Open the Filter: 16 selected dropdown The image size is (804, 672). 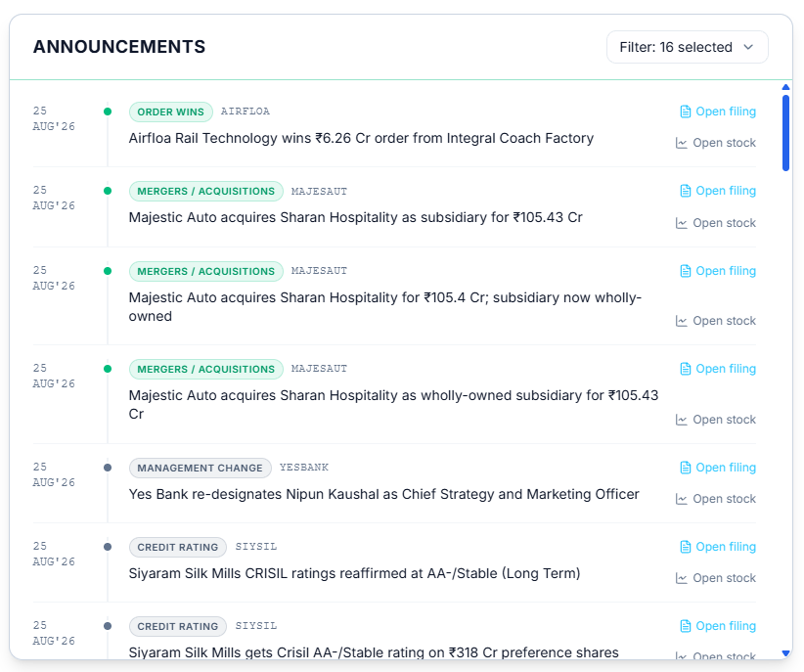pos(687,47)
